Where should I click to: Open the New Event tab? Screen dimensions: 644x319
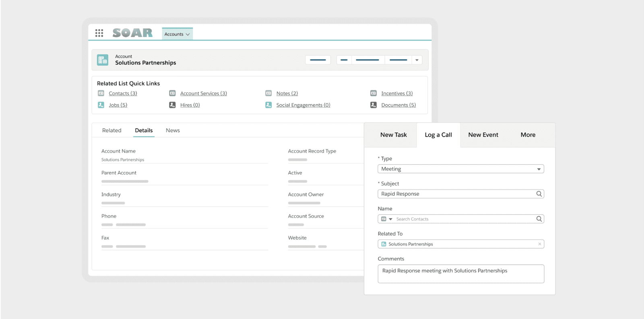483,135
